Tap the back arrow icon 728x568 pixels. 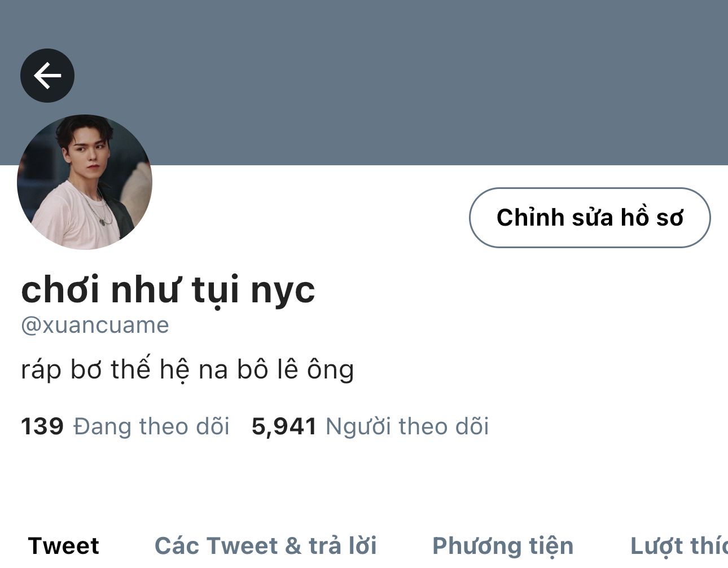[47, 76]
